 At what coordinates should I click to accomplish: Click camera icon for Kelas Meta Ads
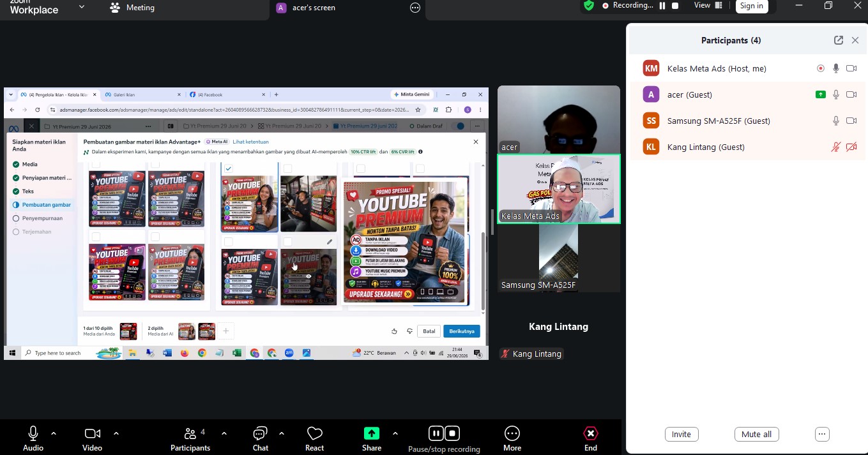click(x=851, y=68)
